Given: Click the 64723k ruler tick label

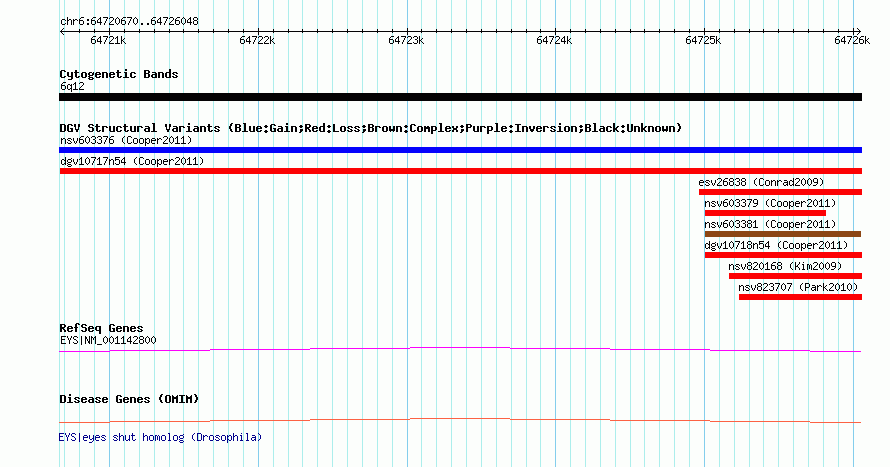Looking at the screenshot, I should 406,40.
